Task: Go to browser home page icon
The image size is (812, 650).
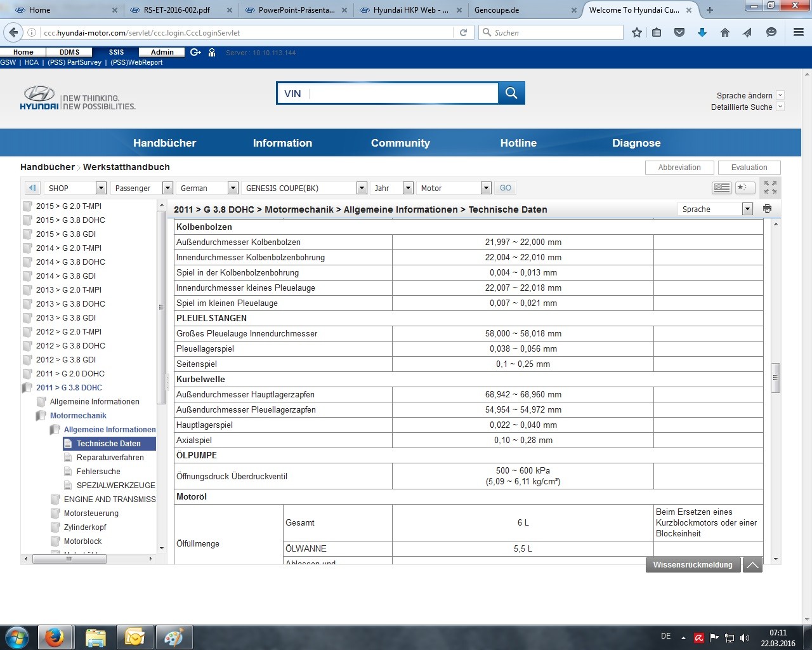Action: [725, 32]
